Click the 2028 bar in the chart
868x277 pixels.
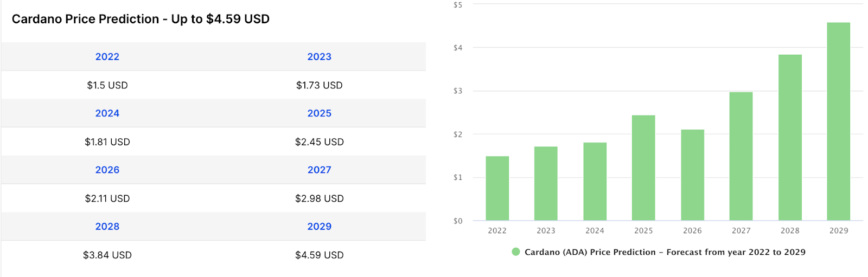790,137
